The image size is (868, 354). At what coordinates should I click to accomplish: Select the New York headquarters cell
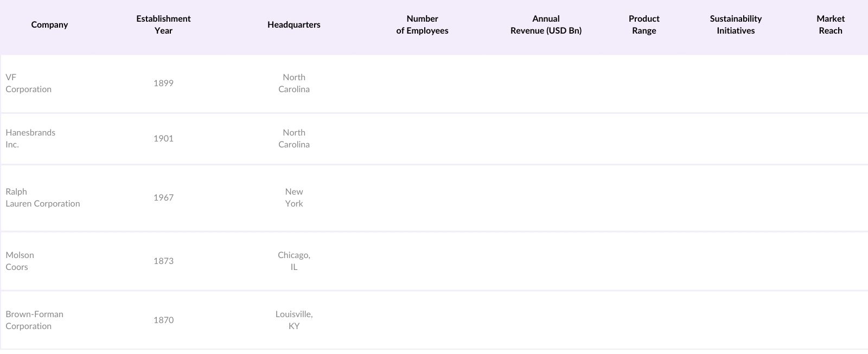tap(294, 198)
